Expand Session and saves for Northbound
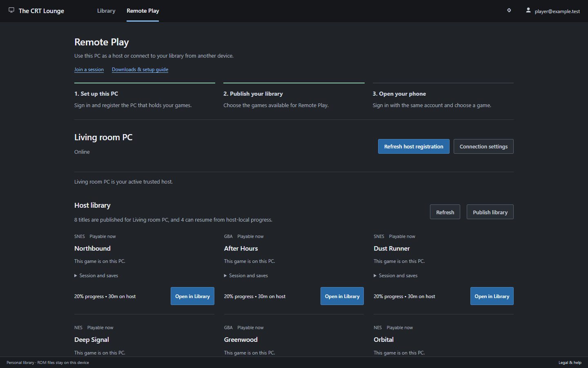The image size is (588, 368). point(96,276)
